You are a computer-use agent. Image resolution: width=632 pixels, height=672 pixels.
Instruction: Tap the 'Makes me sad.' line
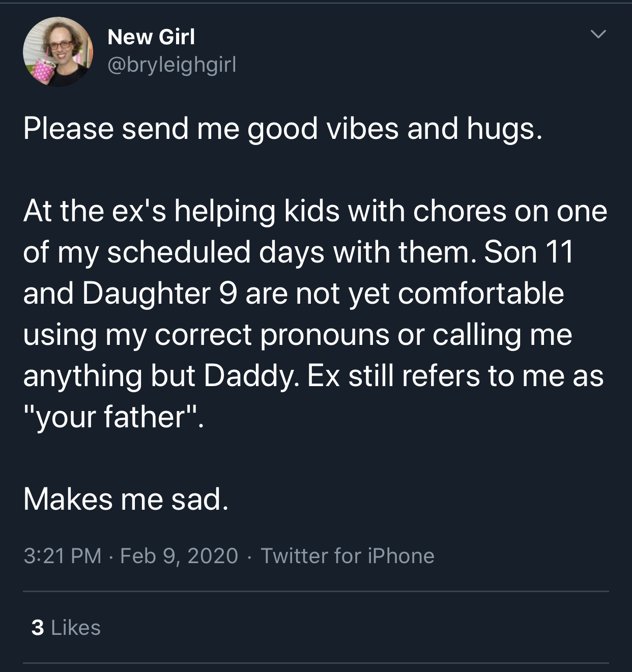point(126,499)
